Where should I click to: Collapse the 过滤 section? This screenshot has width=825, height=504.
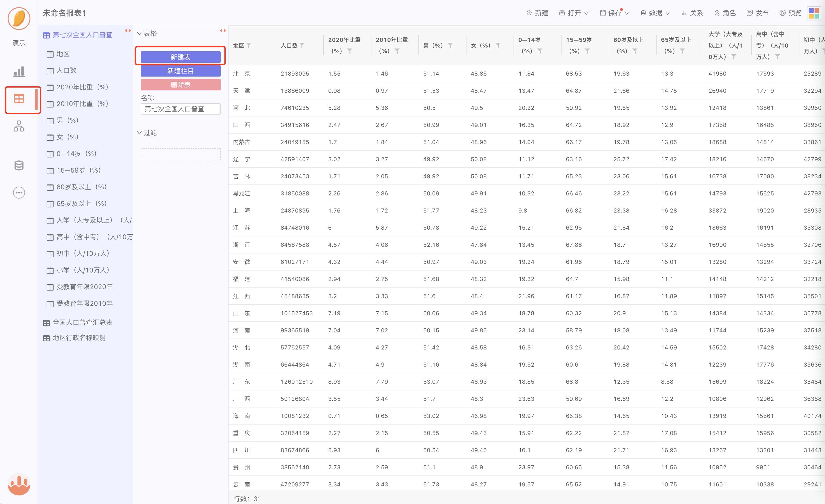[x=139, y=133]
